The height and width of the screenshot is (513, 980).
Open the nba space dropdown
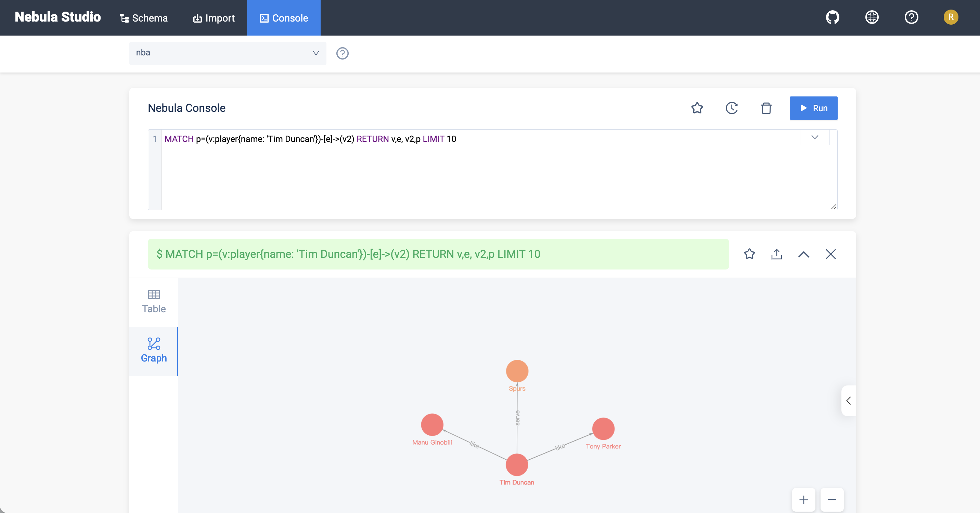point(228,53)
